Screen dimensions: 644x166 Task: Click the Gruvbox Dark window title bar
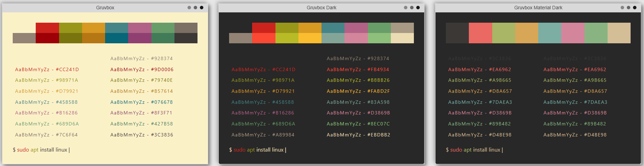tap(321, 8)
